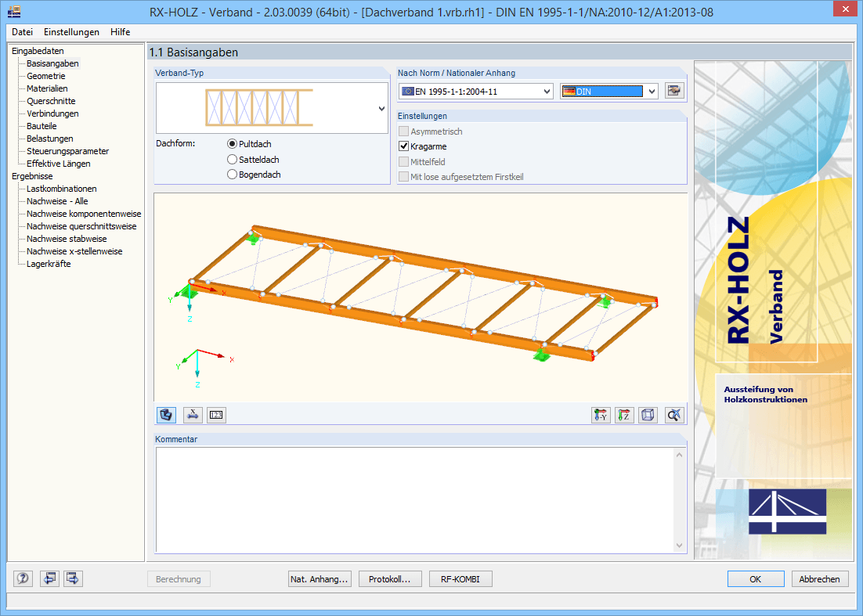This screenshot has height=616, width=863.
Task: Select Querschnitte in the navigator
Action: coord(51,101)
